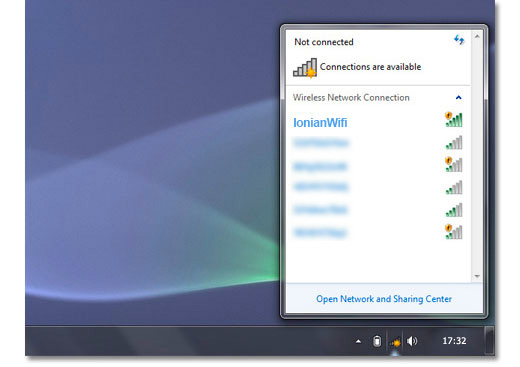Image resolution: width=520 pixels, height=367 pixels.
Task: Click shield signal icon of third network
Action: click(x=454, y=164)
